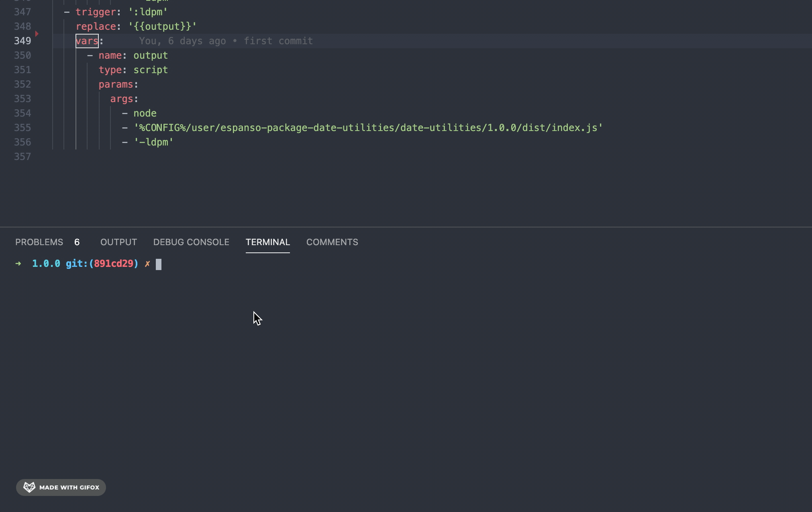Click the problems count badge showing 6
812x512 pixels.
point(76,242)
